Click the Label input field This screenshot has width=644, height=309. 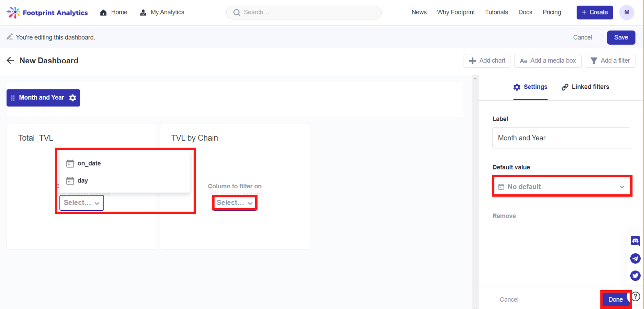(561, 138)
